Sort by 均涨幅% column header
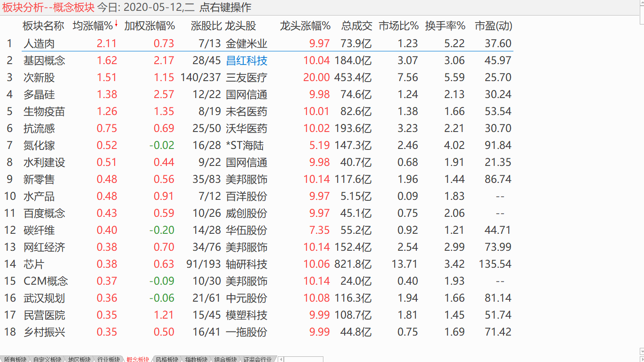The width and height of the screenshot is (644, 362). [x=92, y=26]
